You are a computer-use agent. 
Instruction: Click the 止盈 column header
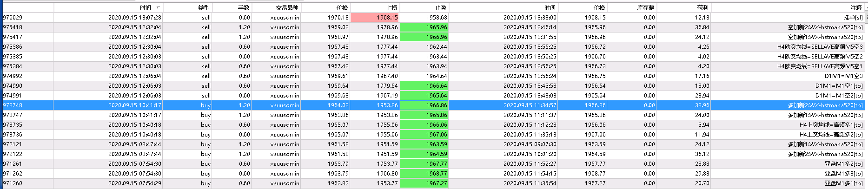[x=441, y=7]
